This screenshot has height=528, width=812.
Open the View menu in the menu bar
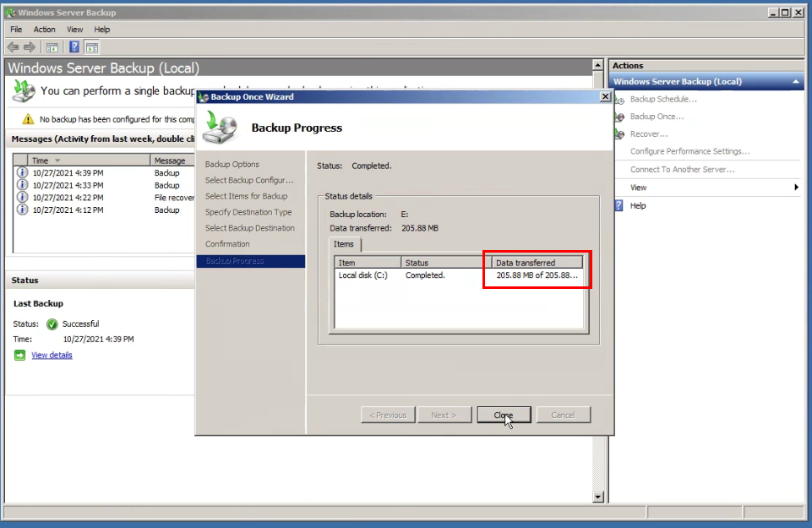click(x=74, y=30)
